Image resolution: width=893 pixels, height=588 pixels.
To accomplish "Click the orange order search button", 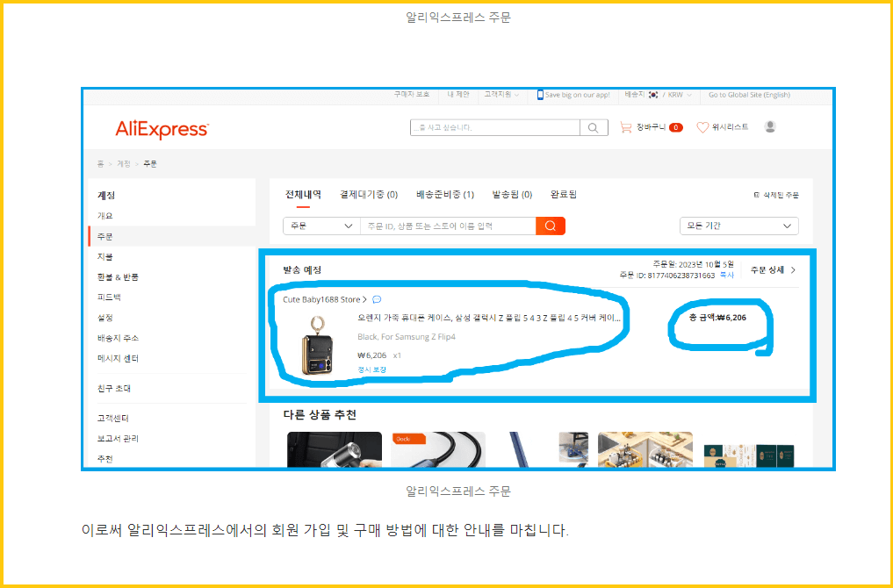I will pyautogui.click(x=551, y=226).
